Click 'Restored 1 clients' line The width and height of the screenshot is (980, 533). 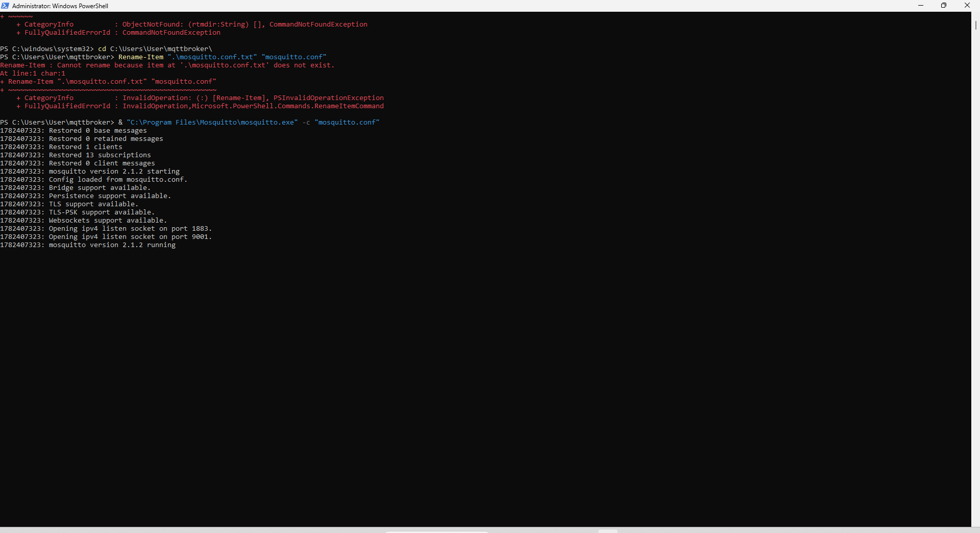61,147
